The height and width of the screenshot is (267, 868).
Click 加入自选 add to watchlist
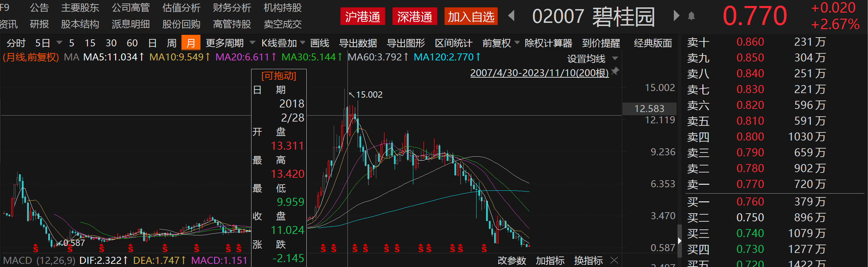point(471,17)
